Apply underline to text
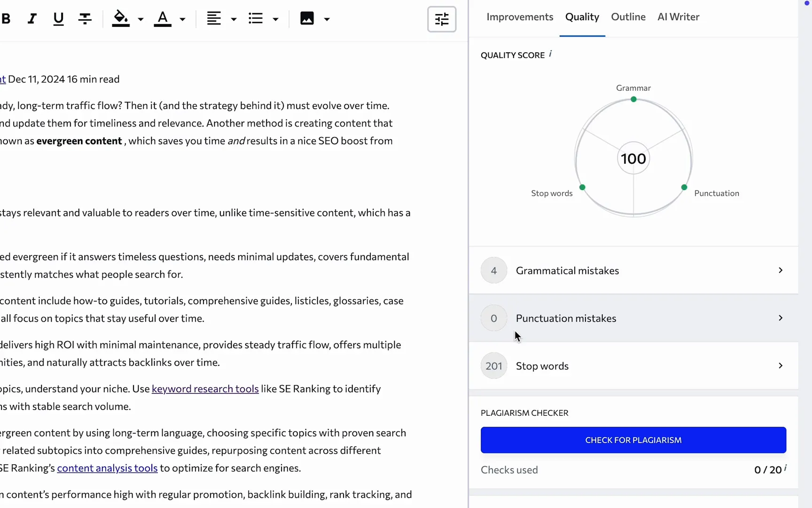The image size is (812, 508). click(58, 19)
